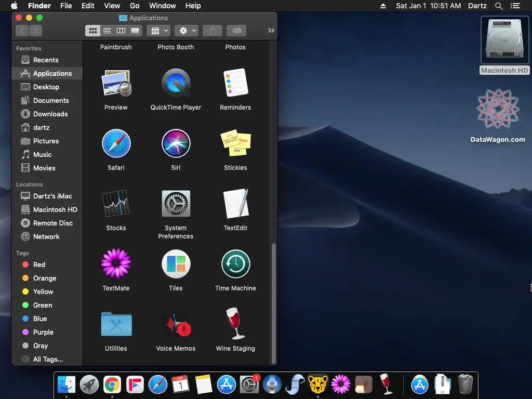532x399 pixels.
Task: Switch to column view
Action: 121,31
